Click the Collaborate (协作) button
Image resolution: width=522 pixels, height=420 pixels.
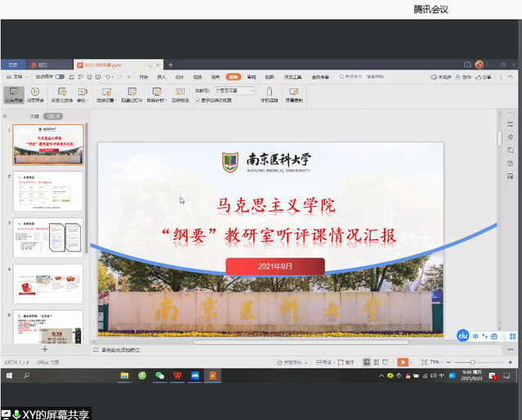coord(463,77)
